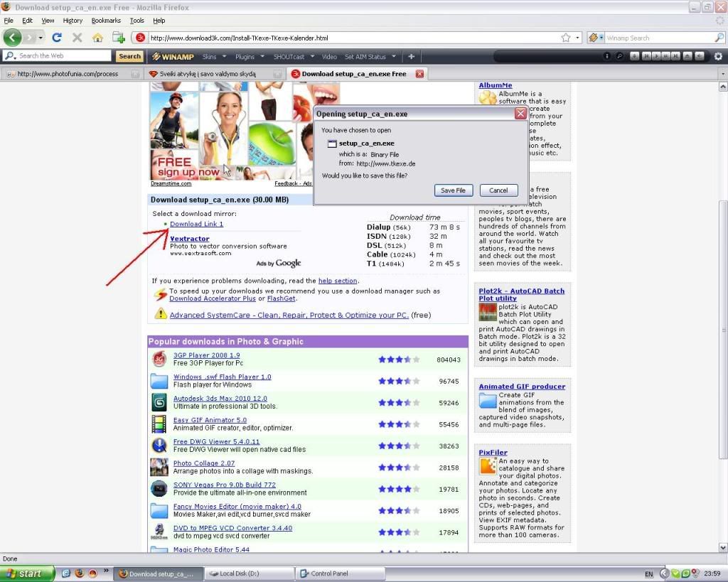Open the list all tabs dropdown
This screenshot has width=728, height=582.
722,74
